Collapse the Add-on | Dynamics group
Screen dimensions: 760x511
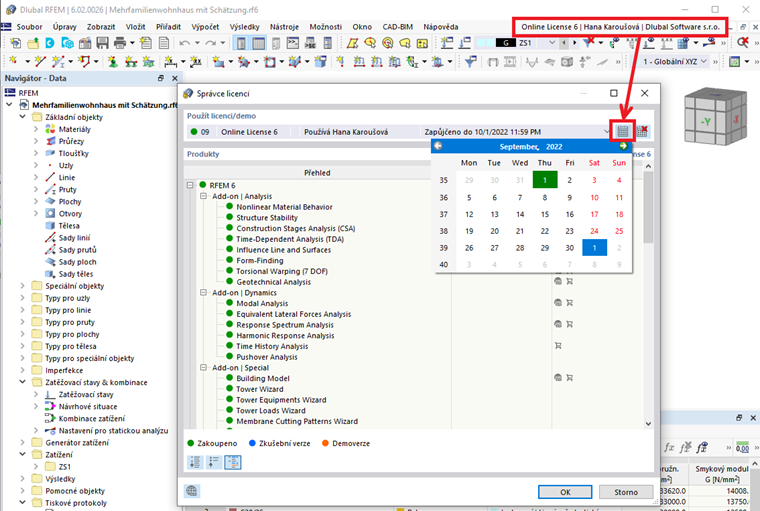click(x=204, y=292)
